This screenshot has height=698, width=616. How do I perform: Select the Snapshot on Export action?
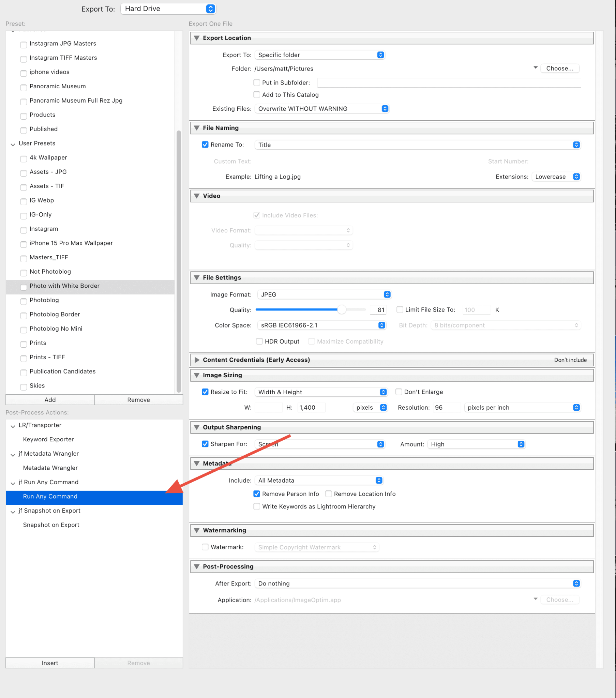pos(51,525)
